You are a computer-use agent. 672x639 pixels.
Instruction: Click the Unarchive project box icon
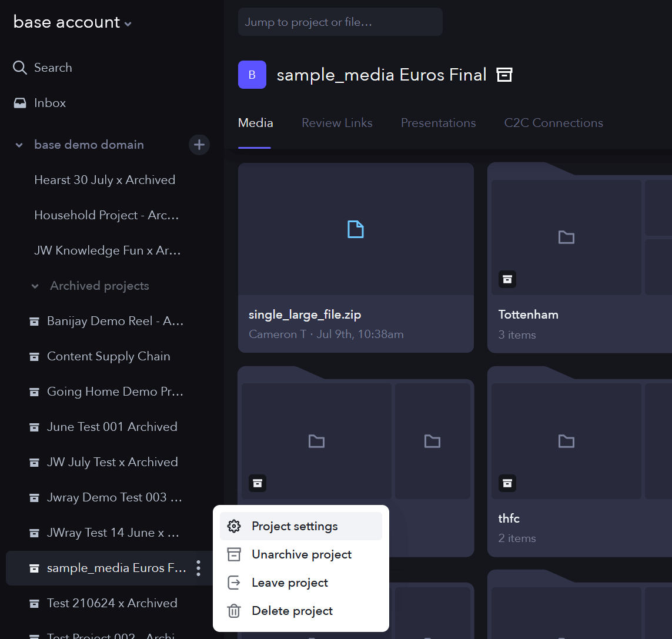pyautogui.click(x=234, y=554)
